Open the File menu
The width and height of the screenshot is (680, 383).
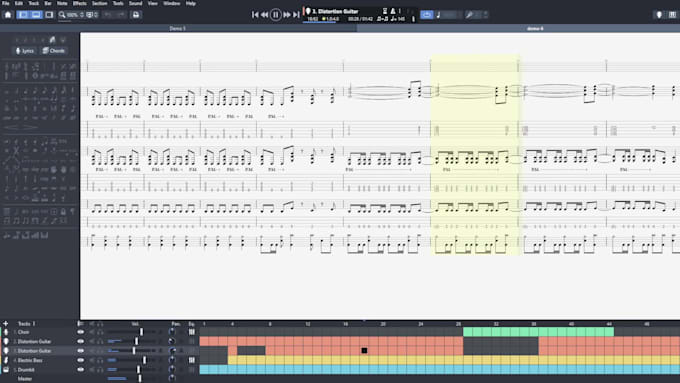(x=6, y=3)
